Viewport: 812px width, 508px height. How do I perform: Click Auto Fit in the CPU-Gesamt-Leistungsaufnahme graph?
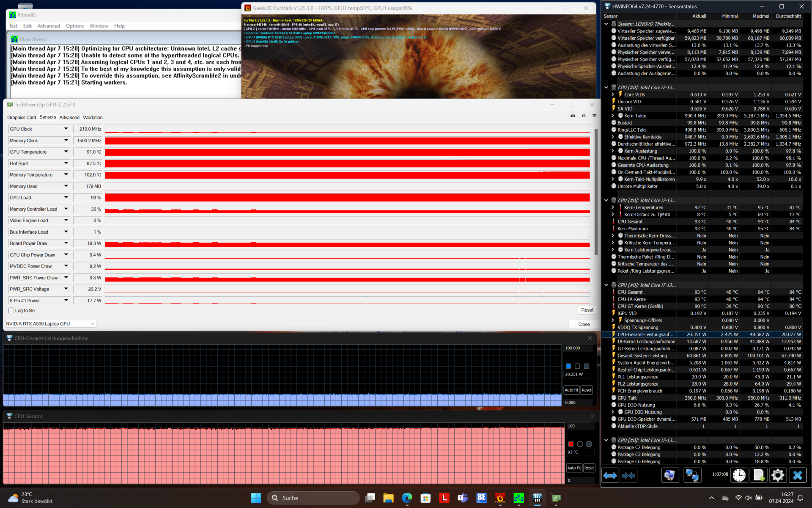coord(571,390)
